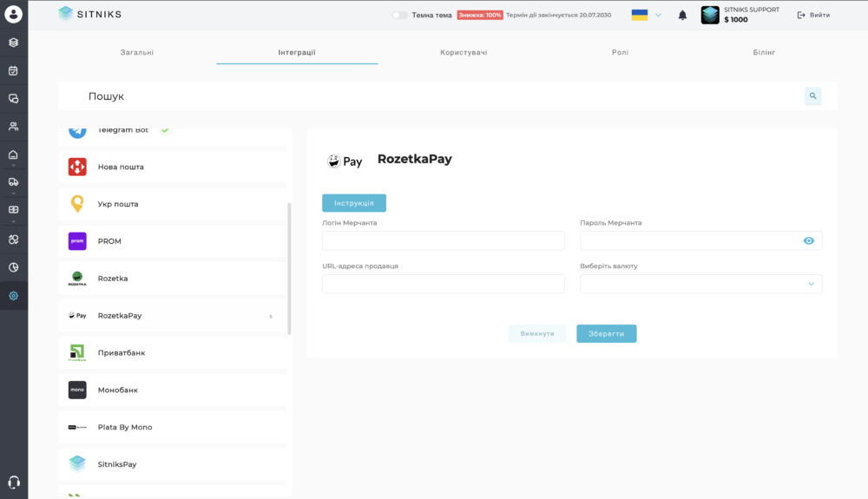Open the clients people sidebar icon
Image resolution: width=868 pixels, height=499 pixels.
point(13,126)
